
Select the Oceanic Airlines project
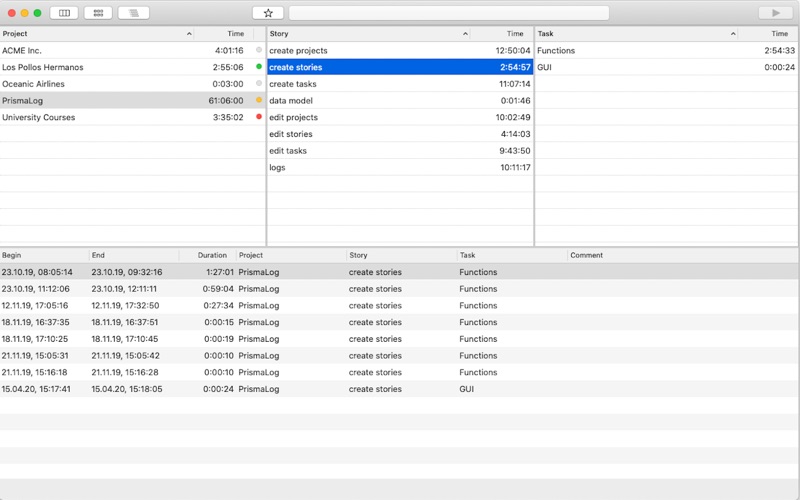point(133,84)
